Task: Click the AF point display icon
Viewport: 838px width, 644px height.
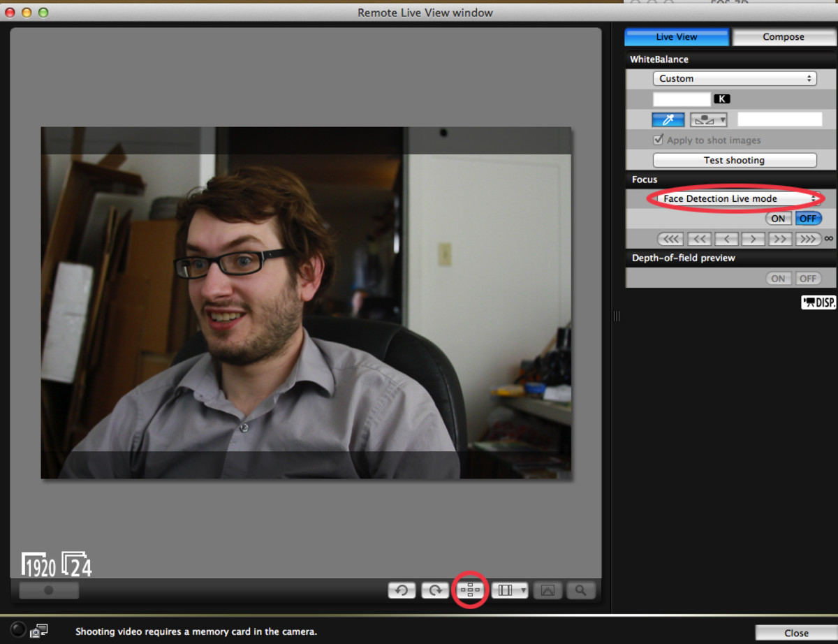Action: [471, 590]
